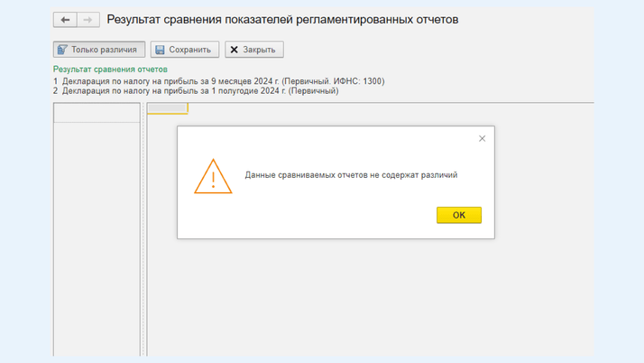Click the line 'Декларация по налогу на прибыль за 1 полугодие 2024'
The image size is (644, 363).
tap(196, 91)
